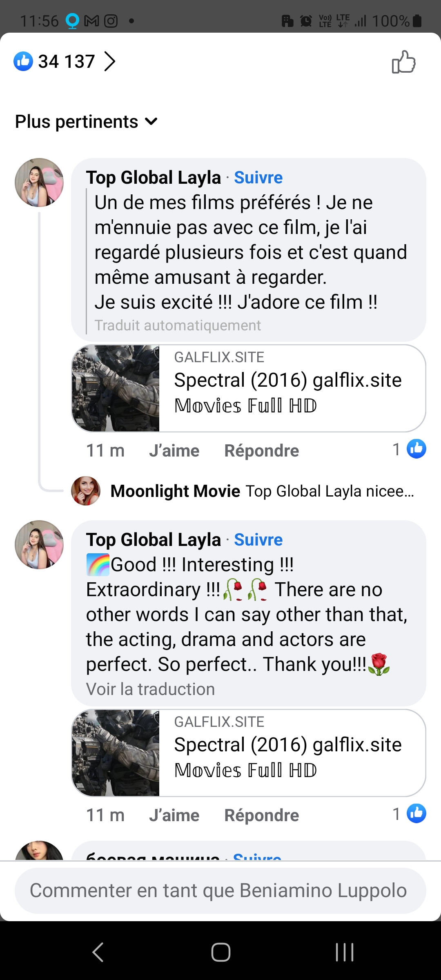
Task: Reply to the first comment via Répondre
Action: pyautogui.click(x=261, y=451)
